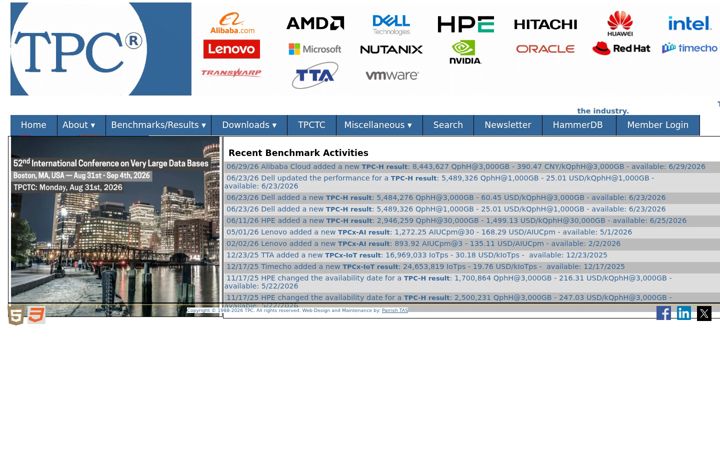This screenshot has width=720, height=450.
Task: Click the Hitachi logo
Action: click(546, 24)
